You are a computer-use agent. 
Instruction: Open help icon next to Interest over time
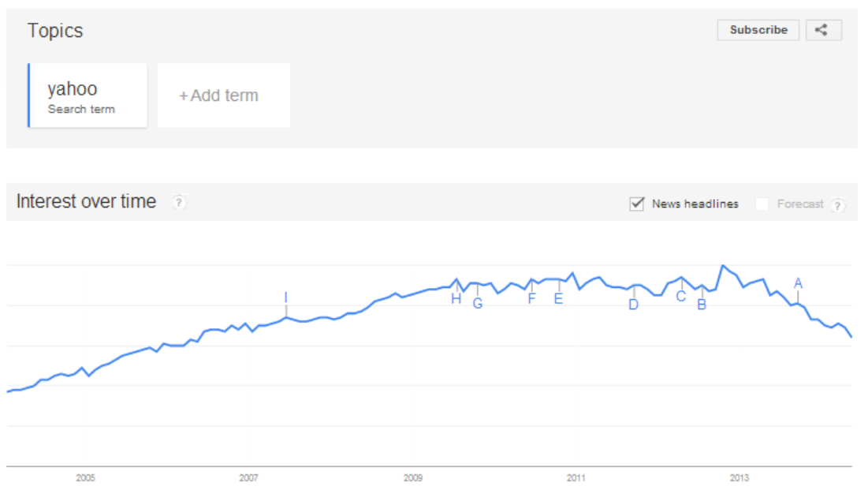(x=179, y=202)
